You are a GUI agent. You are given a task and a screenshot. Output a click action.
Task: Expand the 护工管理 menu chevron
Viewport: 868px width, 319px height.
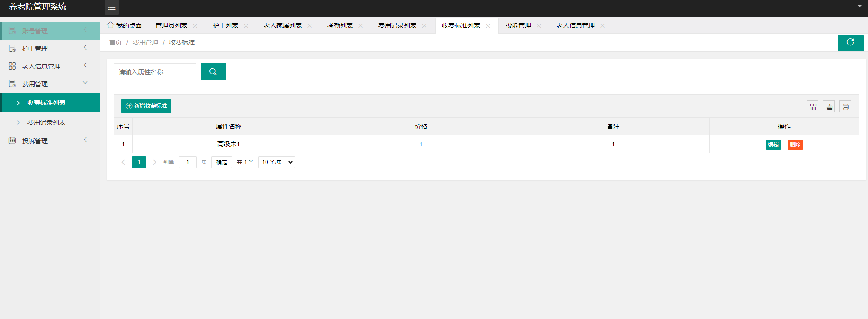point(85,48)
